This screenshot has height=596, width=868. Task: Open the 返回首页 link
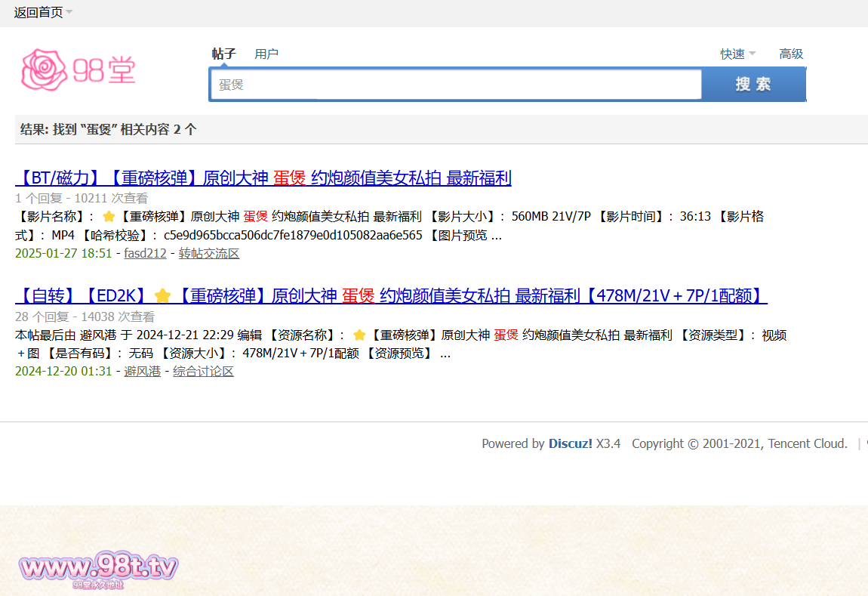[x=38, y=12]
